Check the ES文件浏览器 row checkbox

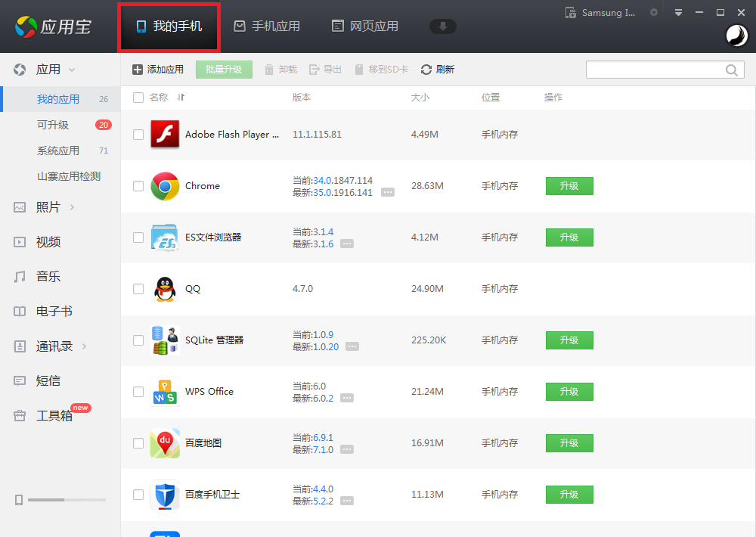pyautogui.click(x=138, y=237)
